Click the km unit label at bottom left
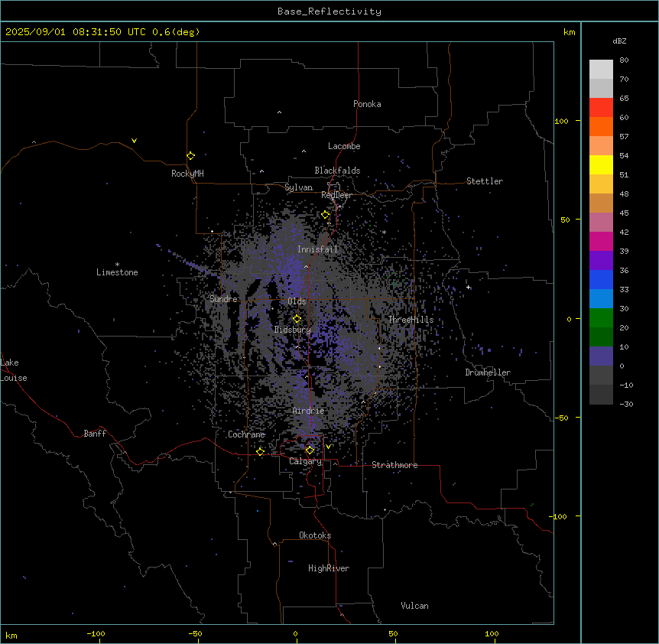Screen dimensions: 659x644 click(x=11, y=635)
